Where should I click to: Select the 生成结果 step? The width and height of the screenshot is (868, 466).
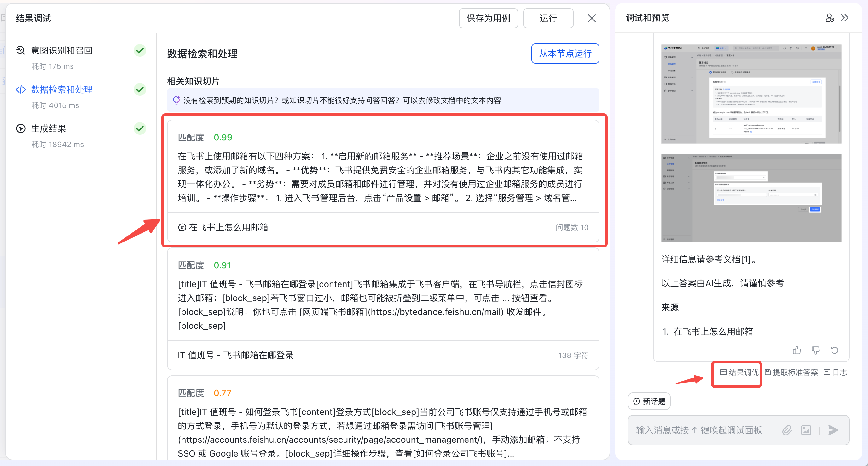pyautogui.click(x=49, y=128)
